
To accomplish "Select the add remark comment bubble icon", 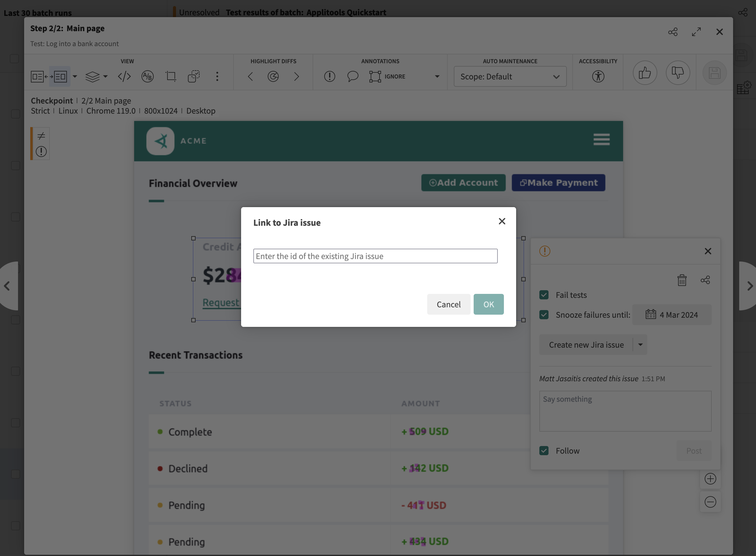I will pos(352,76).
